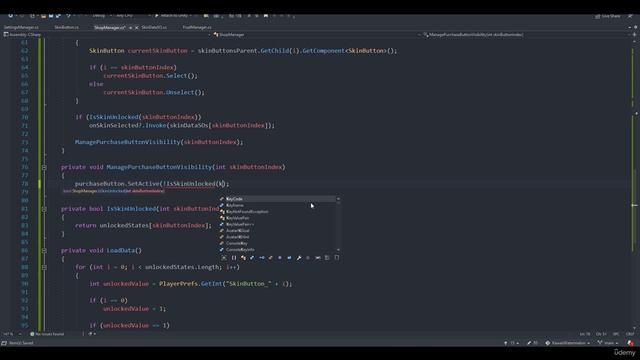Toggle the classes IntelliSense filter icon
640x360 pixels.
243,258
